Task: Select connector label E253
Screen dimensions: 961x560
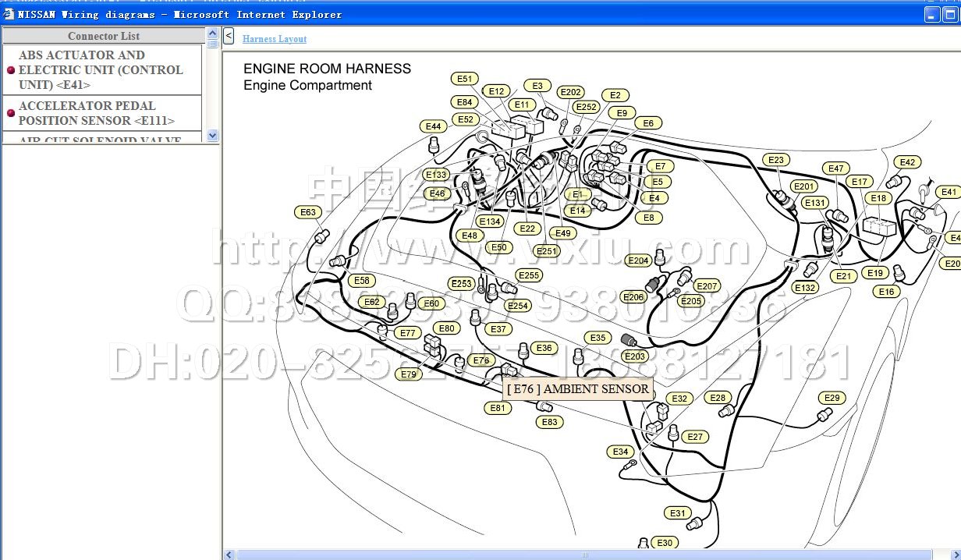Action: click(x=462, y=284)
